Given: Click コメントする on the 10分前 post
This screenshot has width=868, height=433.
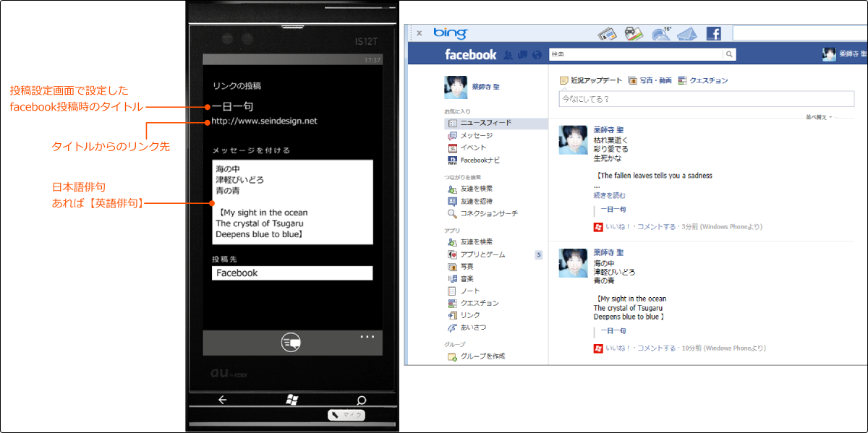Looking at the screenshot, I should click(656, 348).
